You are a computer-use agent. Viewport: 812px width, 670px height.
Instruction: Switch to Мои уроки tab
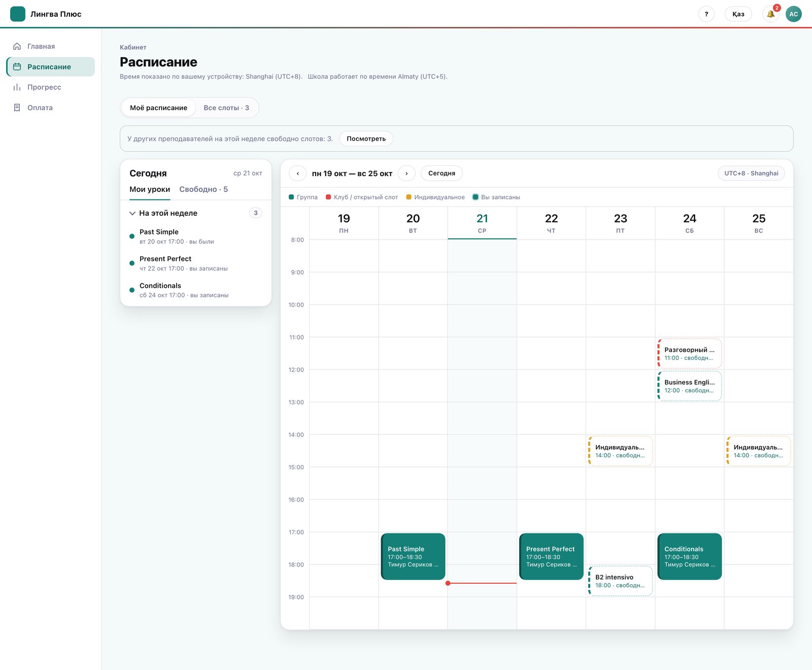pyautogui.click(x=150, y=190)
